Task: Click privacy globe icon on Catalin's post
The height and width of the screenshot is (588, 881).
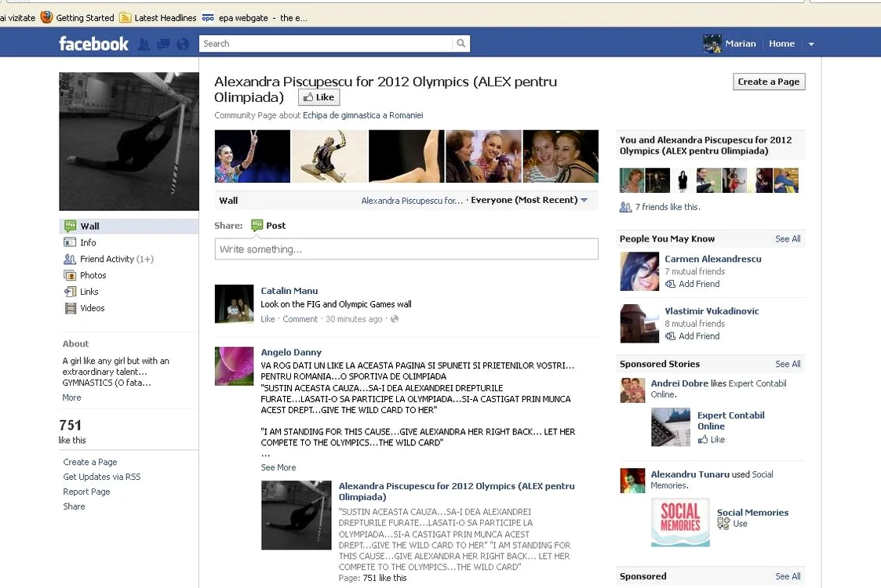Action: pos(395,319)
